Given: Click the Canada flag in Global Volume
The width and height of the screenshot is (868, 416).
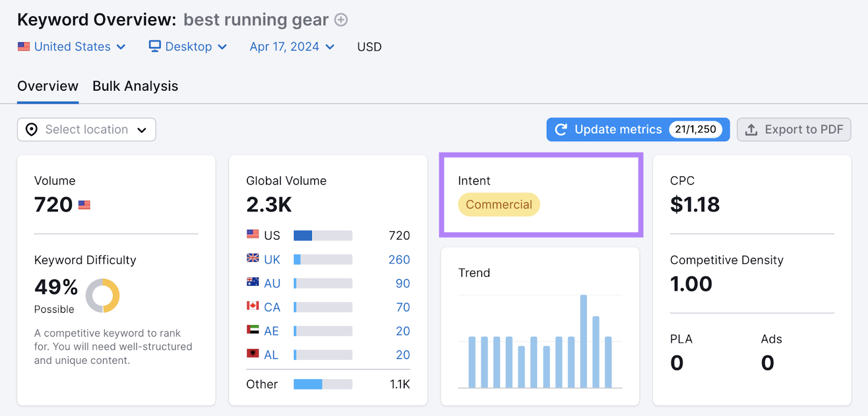Looking at the screenshot, I should (253, 306).
